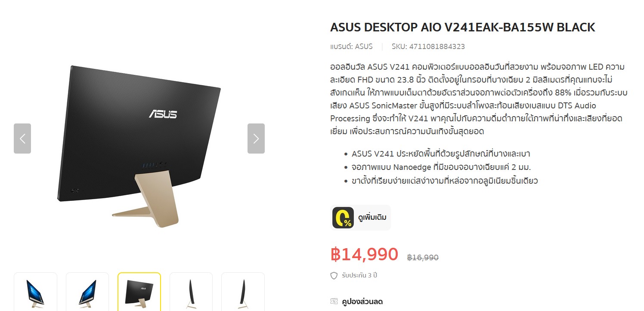Viewport: 644px width, 311px height.
Task: Click the discount coupon ticket icon
Action: coord(334,301)
